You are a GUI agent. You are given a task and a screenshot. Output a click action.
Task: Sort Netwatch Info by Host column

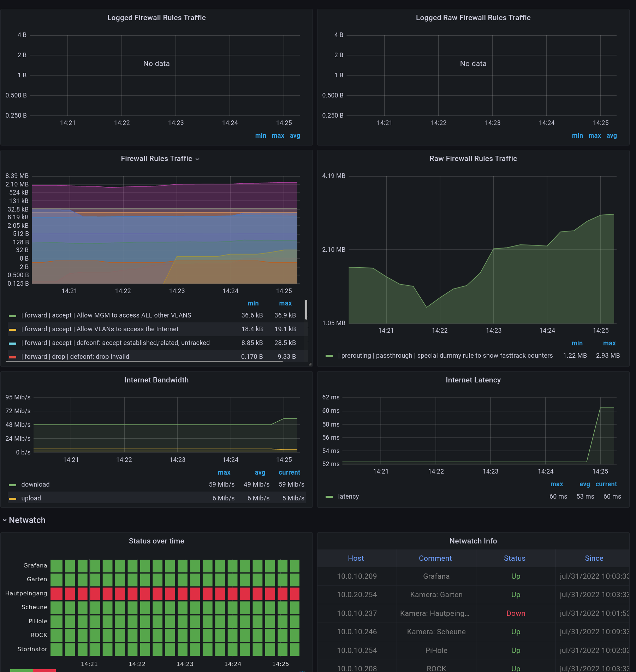(x=356, y=558)
